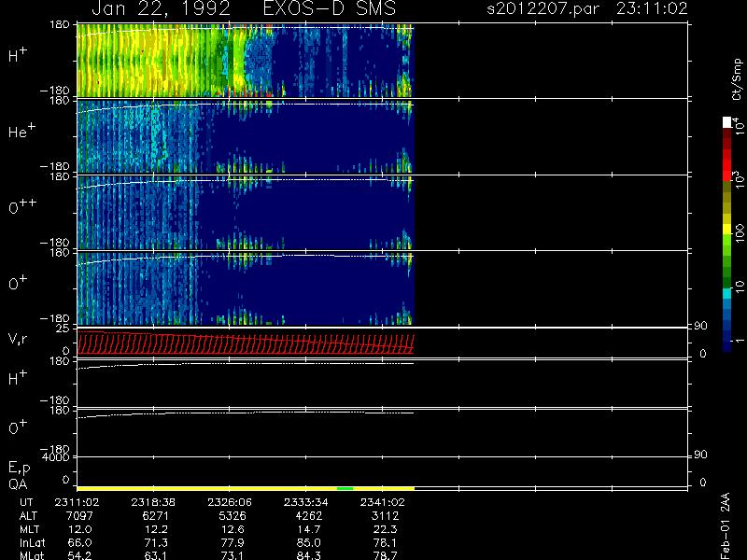Click the "25" tick on the V,r axis
The width and height of the screenshot is (747, 560).
coord(63,329)
